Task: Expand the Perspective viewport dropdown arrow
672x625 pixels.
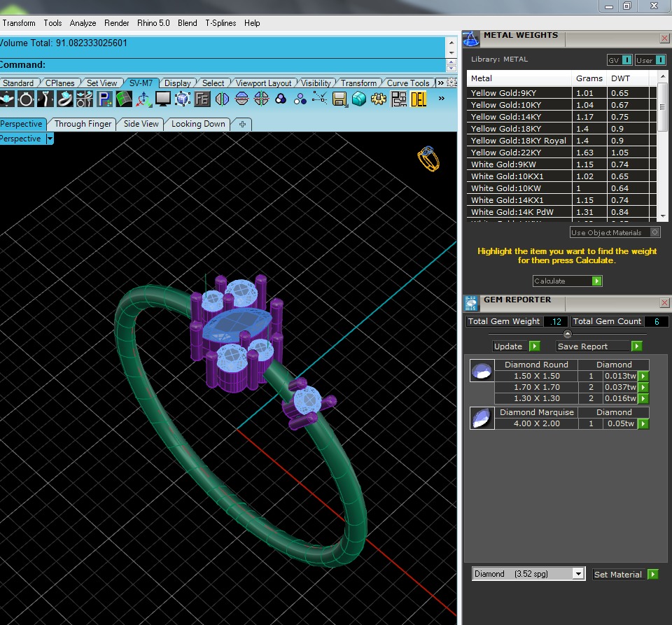Action: 50,139
